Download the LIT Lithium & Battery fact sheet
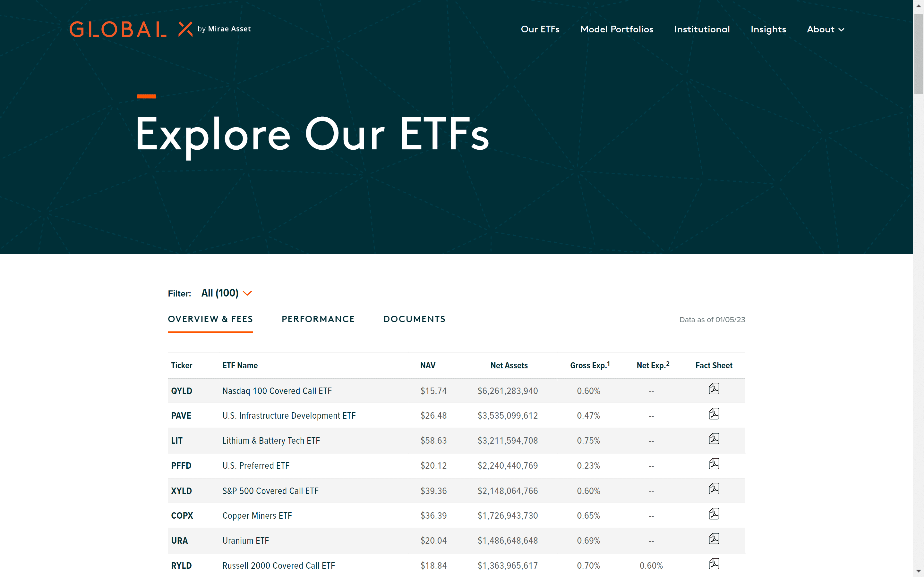This screenshot has width=924, height=577. (714, 439)
